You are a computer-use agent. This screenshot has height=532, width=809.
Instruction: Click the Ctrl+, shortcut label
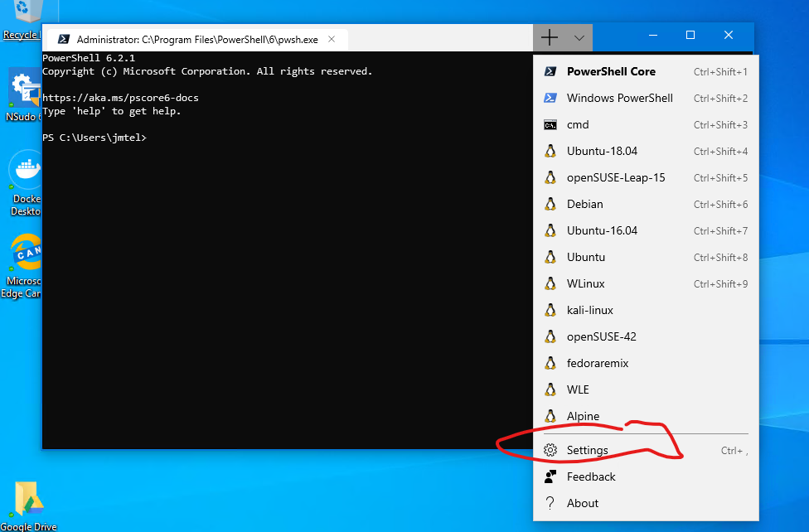[x=734, y=451]
